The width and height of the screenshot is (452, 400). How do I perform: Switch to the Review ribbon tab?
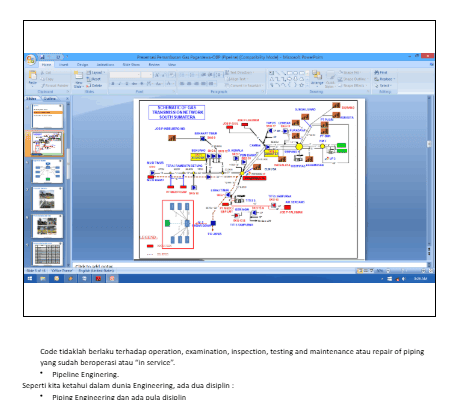[154, 64]
